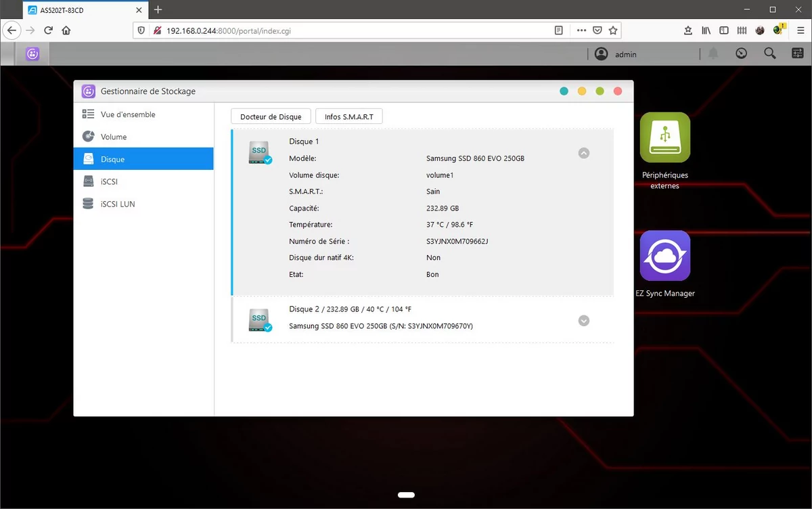This screenshot has height=509, width=812.
Task: Click the S.M.A.R.T. status Sain
Action: pyautogui.click(x=433, y=192)
